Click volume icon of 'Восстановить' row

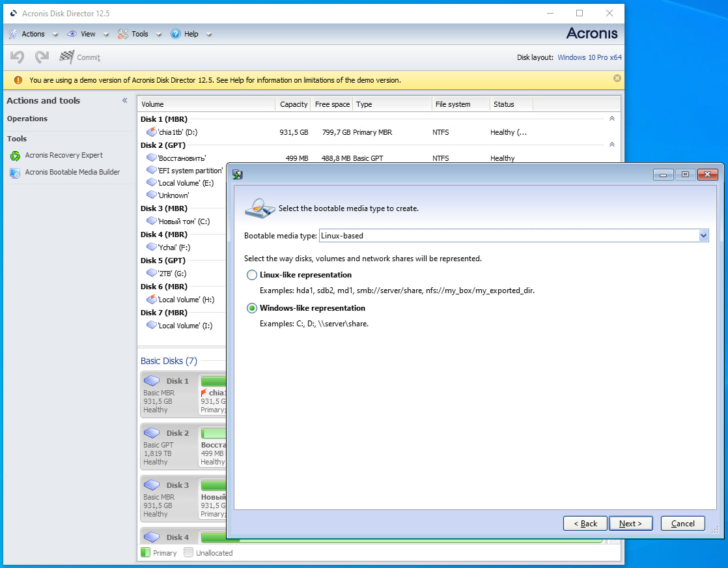point(151,158)
